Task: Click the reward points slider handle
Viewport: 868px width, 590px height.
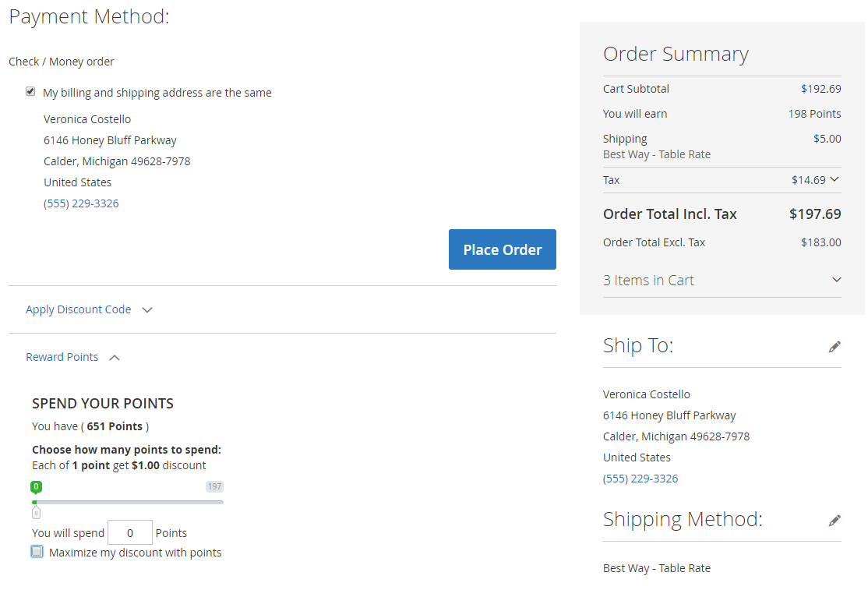Action: [36, 512]
